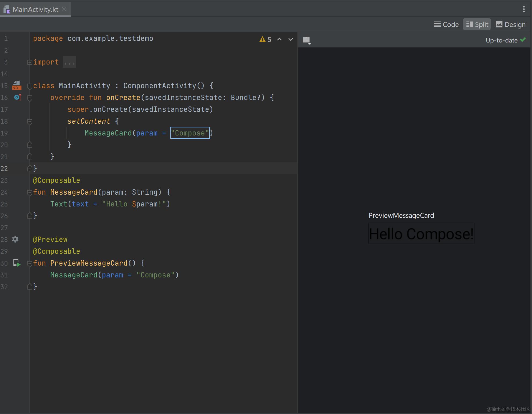The width and height of the screenshot is (532, 414).
Task: Switch editor to Design view mode
Action: pos(511,24)
